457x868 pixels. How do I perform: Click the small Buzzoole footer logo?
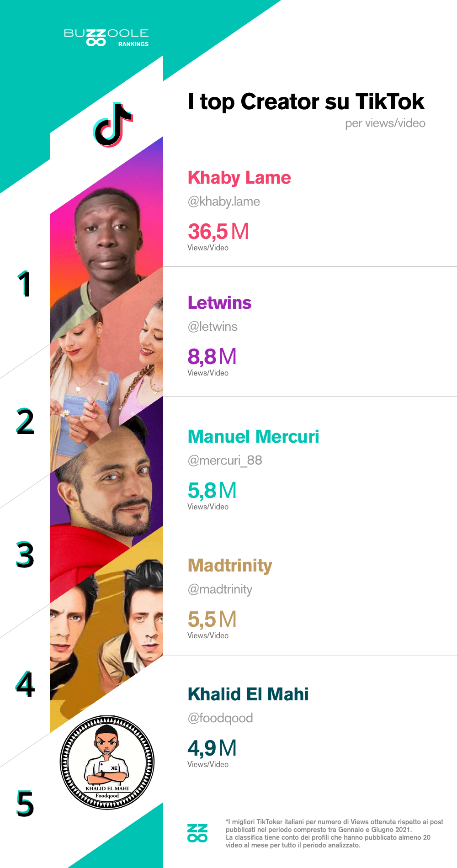pos(197,833)
